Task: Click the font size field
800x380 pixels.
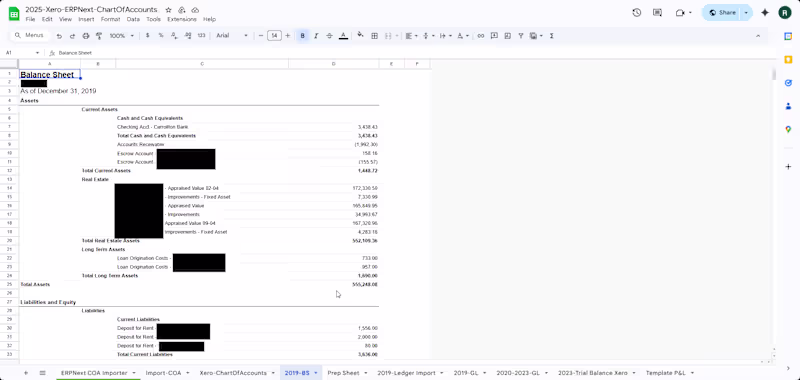Action: click(274, 36)
